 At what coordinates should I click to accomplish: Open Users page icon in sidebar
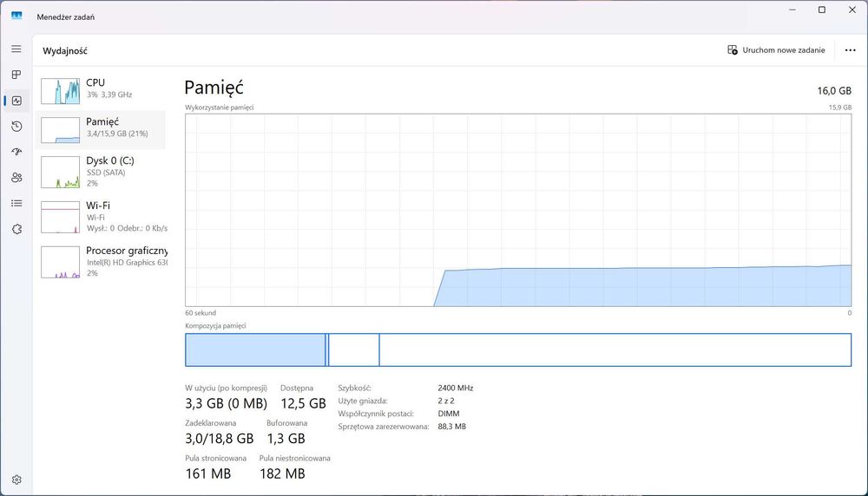[x=16, y=178]
